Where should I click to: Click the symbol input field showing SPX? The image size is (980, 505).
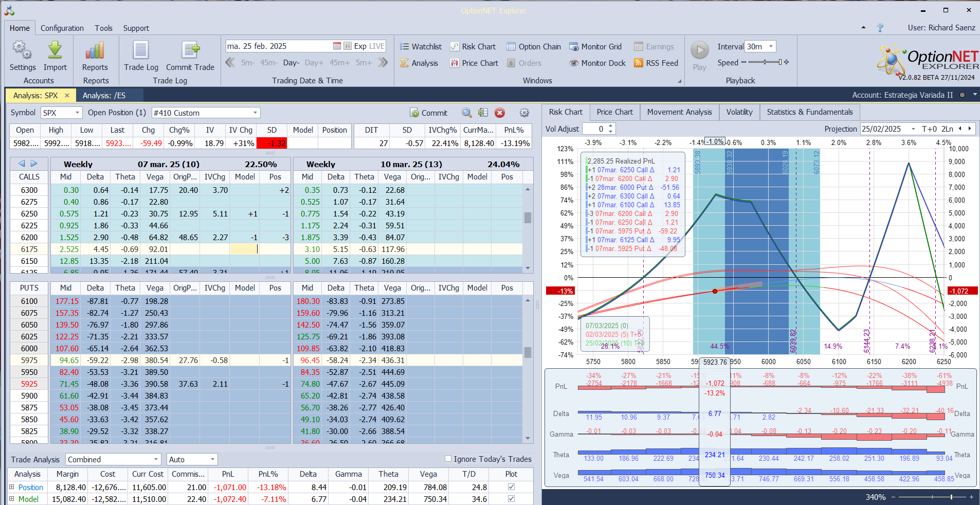click(x=57, y=113)
